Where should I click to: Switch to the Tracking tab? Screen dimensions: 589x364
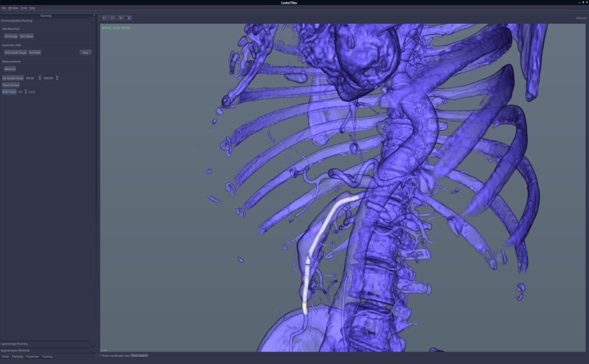pyautogui.click(x=47, y=356)
